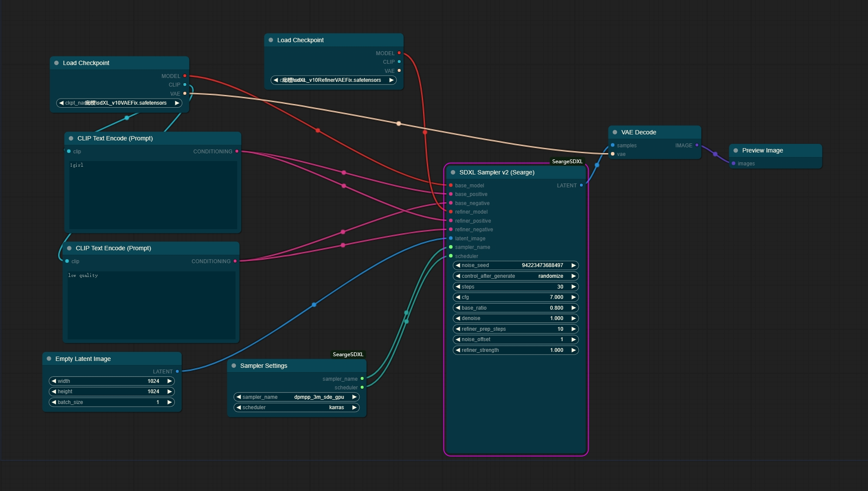Viewport: 868px width, 491px height.
Task: Click the IMAGE output dot on VAE Decode
Action: [697, 145]
